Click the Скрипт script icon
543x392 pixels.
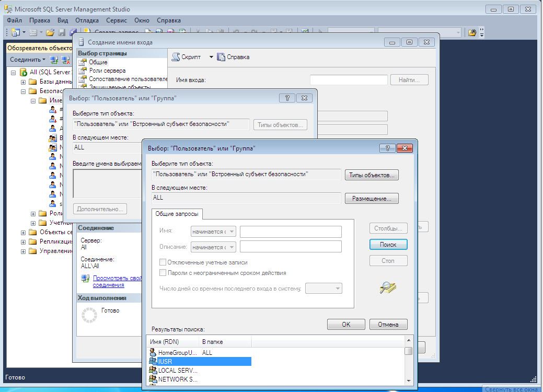click(x=176, y=57)
